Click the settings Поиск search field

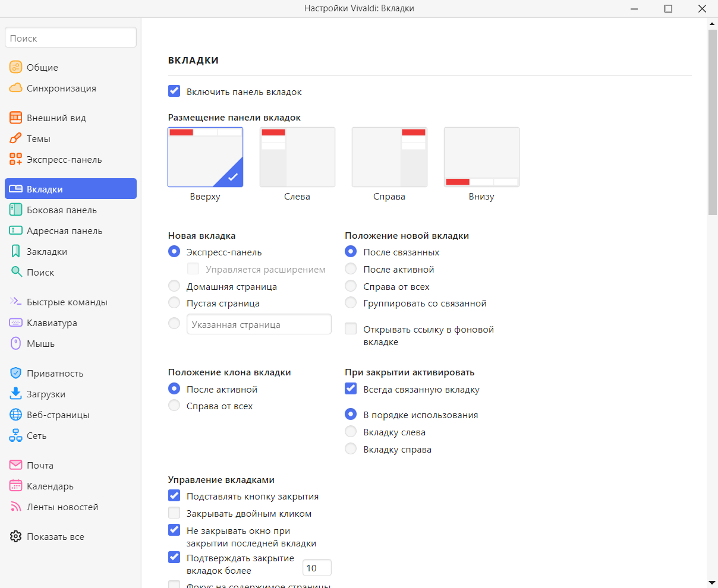click(x=71, y=37)
